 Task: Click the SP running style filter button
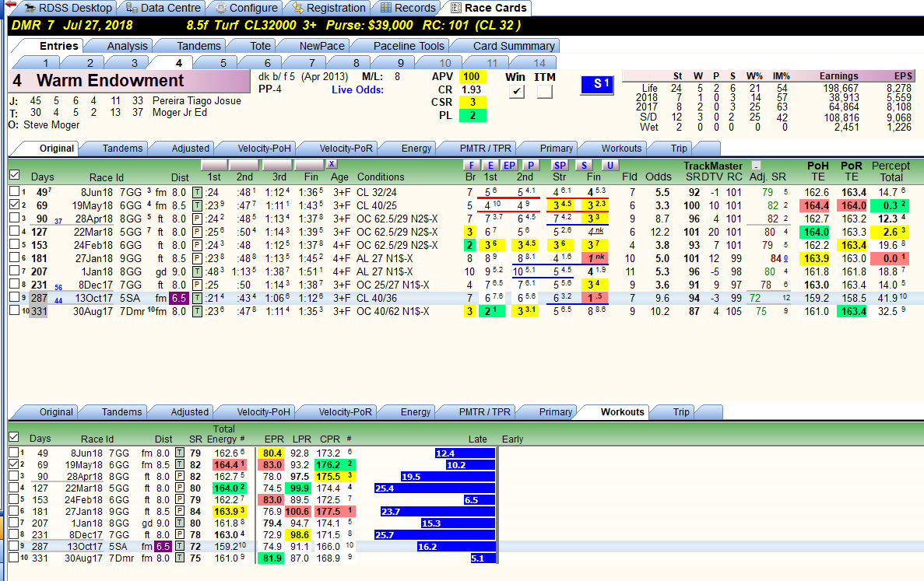click(x=560, y=166)
